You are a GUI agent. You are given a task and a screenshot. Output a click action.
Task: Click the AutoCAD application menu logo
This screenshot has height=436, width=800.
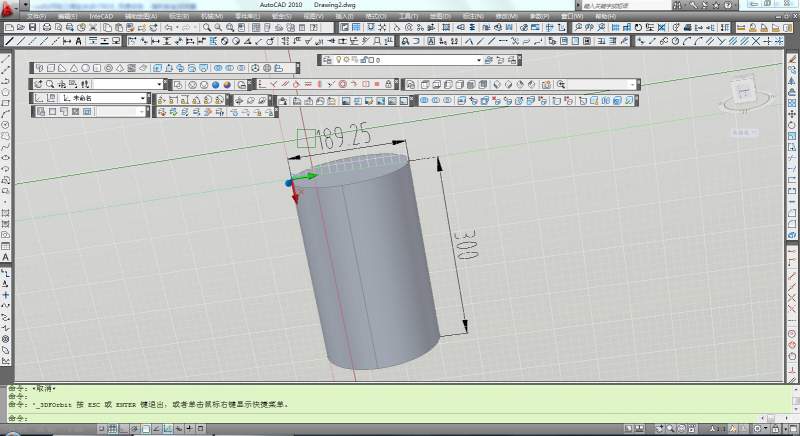tap(8, 9)
